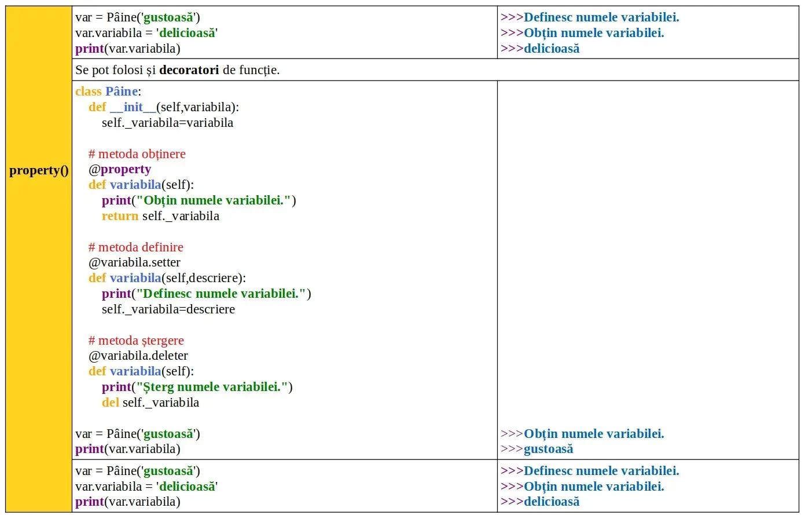Click the @property decorator line

(x=120, y=169)
